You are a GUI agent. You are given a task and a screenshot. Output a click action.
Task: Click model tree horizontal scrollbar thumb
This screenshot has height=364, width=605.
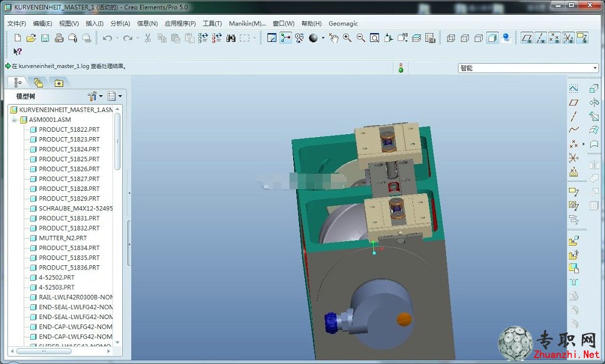point(43,351)
